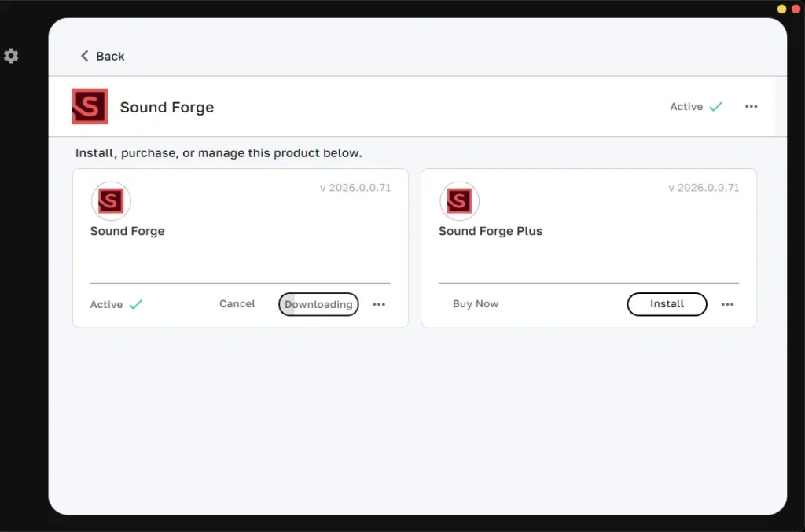This screenshot has width=805, height=532.
Task: Click the yellow minimize window dot
Action: tap(782, 9)
